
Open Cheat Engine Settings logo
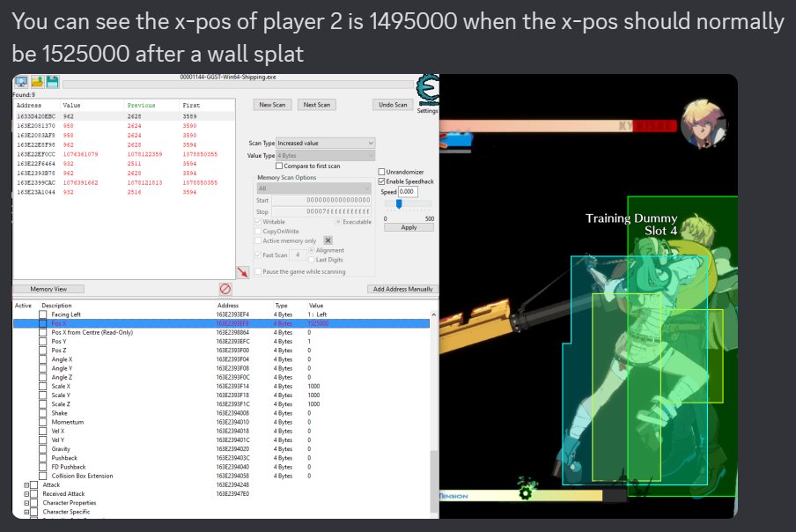pos(427,90)
